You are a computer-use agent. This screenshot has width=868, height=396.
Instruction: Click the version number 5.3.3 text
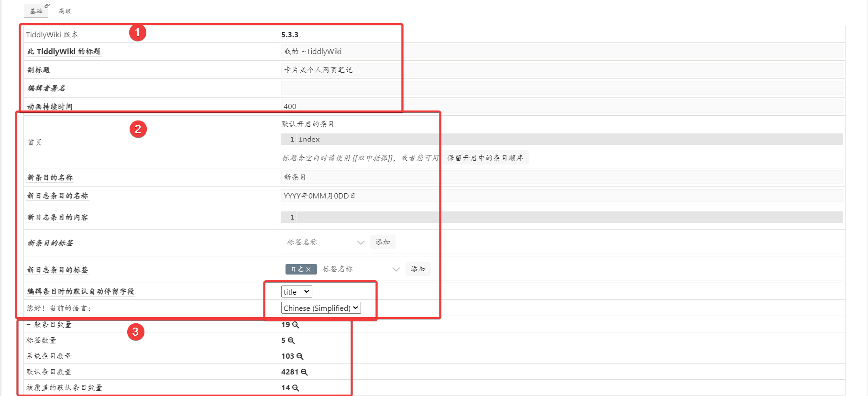click(290, 34)
